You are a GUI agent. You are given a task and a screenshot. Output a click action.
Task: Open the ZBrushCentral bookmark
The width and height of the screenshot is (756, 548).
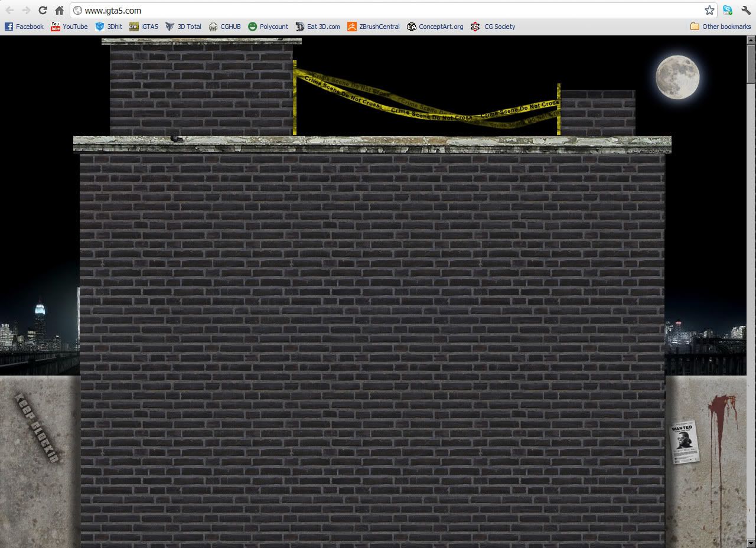[373, 27]
